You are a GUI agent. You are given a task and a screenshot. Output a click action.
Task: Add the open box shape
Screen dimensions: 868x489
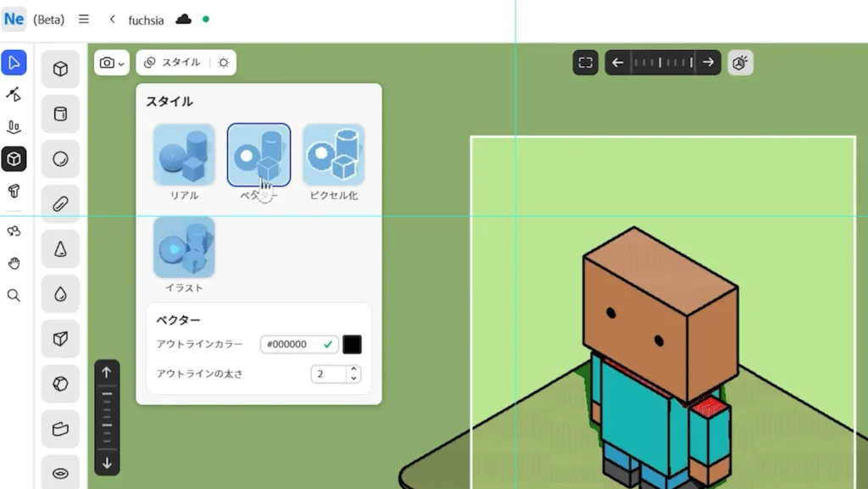(x=60, y=338)
